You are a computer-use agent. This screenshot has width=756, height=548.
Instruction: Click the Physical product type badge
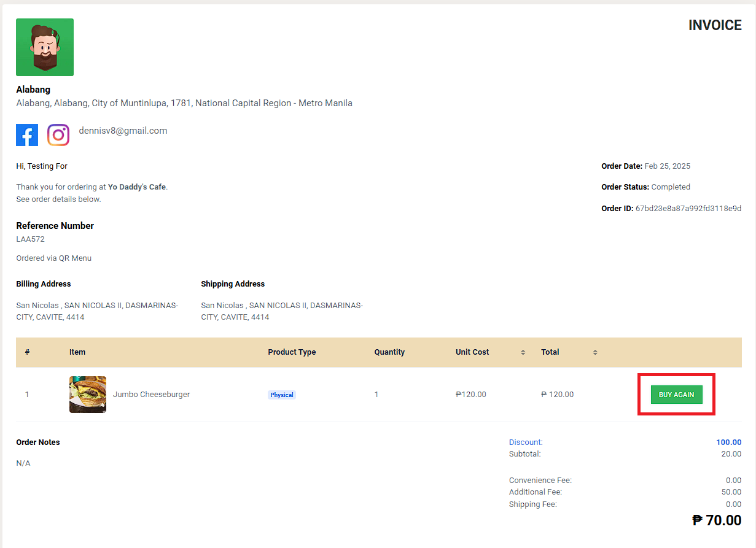[x=282, y=395]
